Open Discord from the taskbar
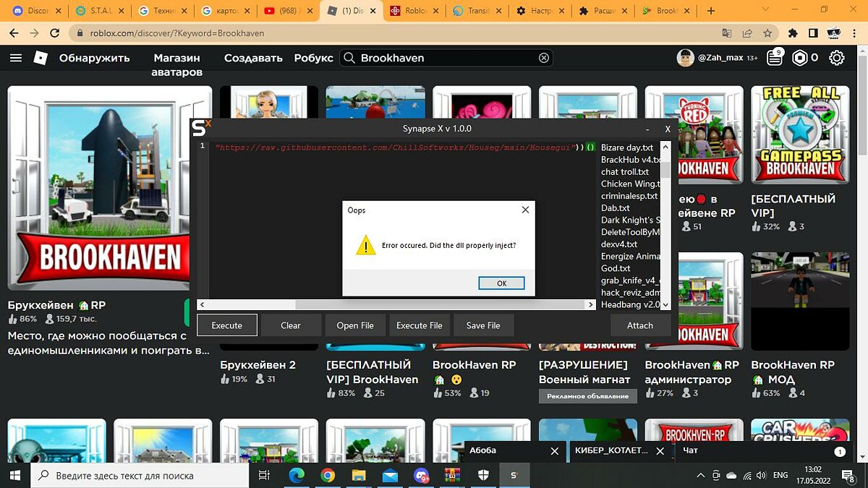This screenshot has width=868, height=488. pyautogui.click(x=422, y=475)
